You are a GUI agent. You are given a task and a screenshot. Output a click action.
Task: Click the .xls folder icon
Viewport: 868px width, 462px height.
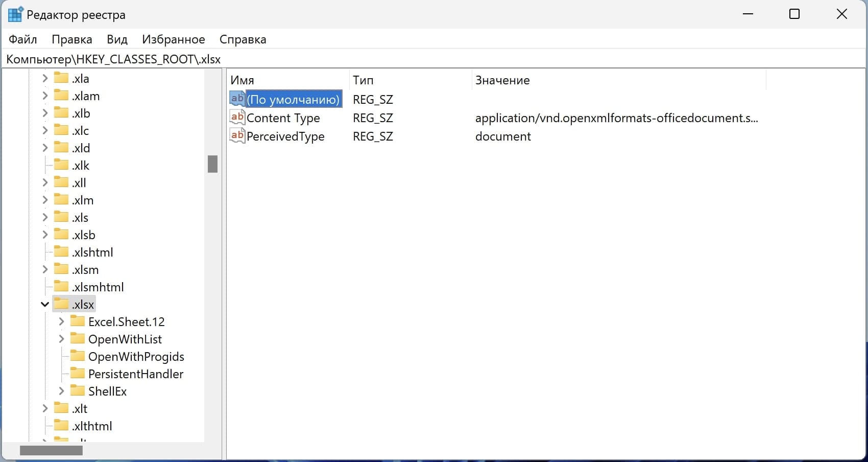coord(61,217)
